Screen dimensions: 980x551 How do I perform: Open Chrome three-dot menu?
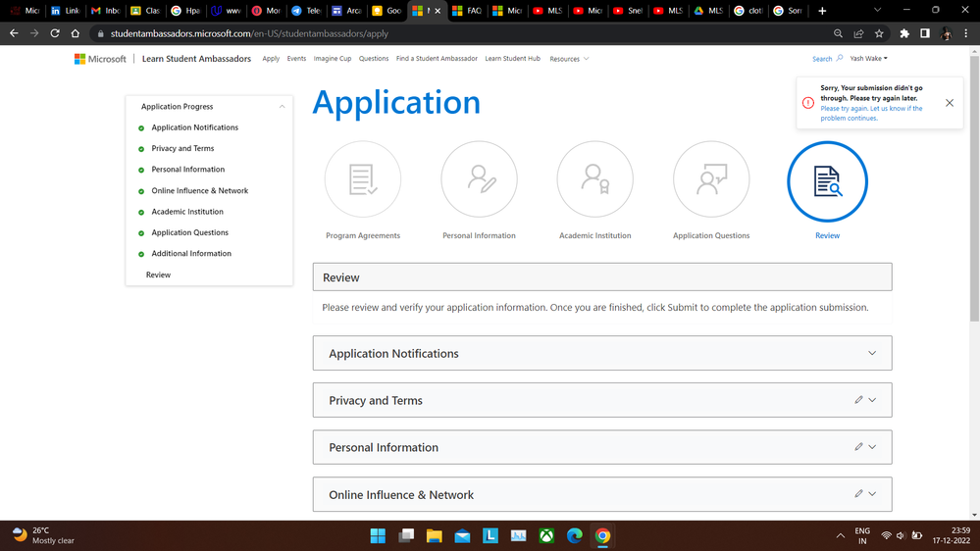point(965,33)
